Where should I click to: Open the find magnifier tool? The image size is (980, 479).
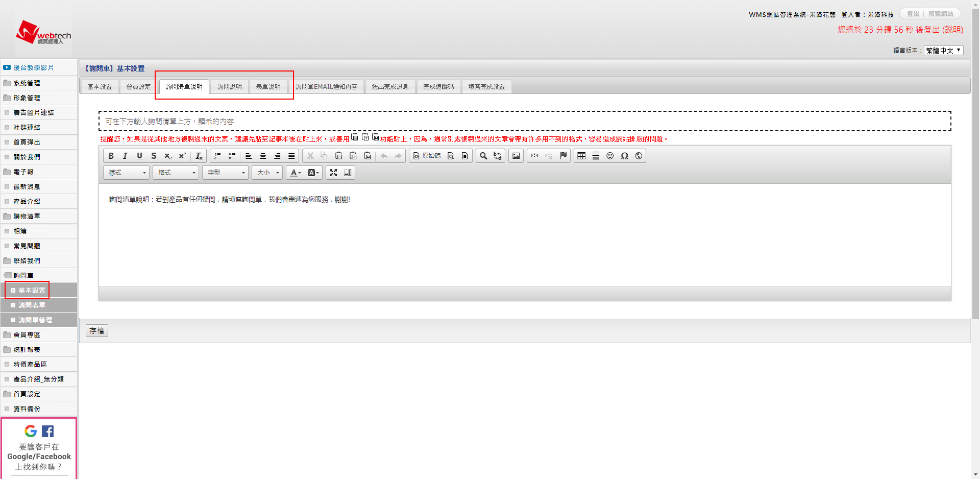click(483, 156)
